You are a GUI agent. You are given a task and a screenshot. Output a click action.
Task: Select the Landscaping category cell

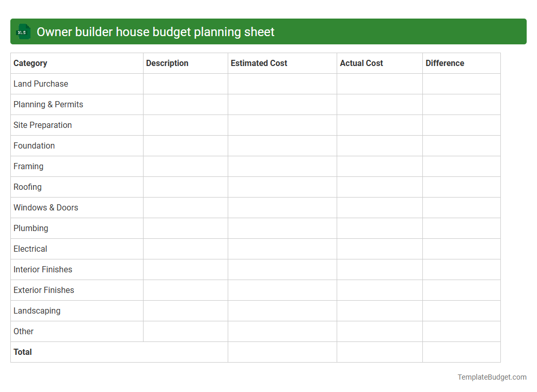click(x=37, y=311)
